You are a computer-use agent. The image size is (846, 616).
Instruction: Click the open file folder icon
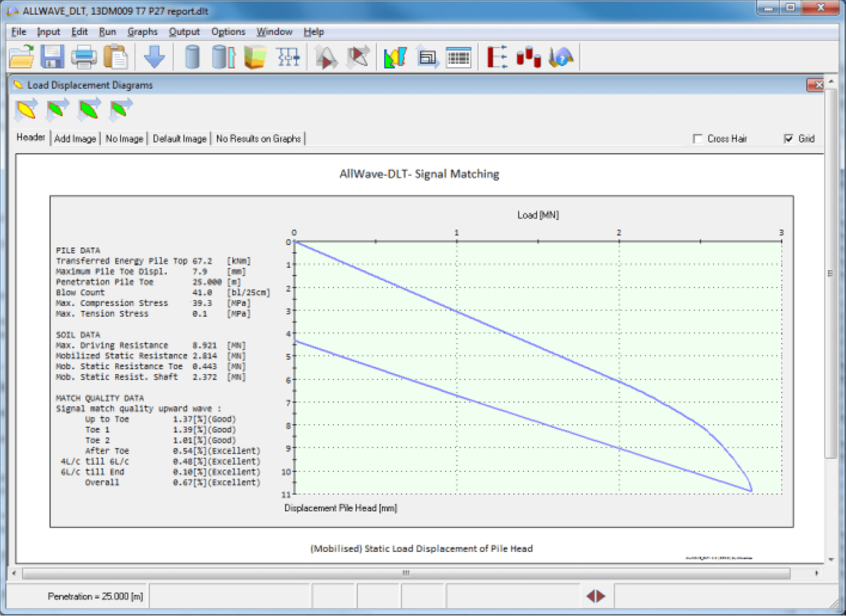(22, 57)
